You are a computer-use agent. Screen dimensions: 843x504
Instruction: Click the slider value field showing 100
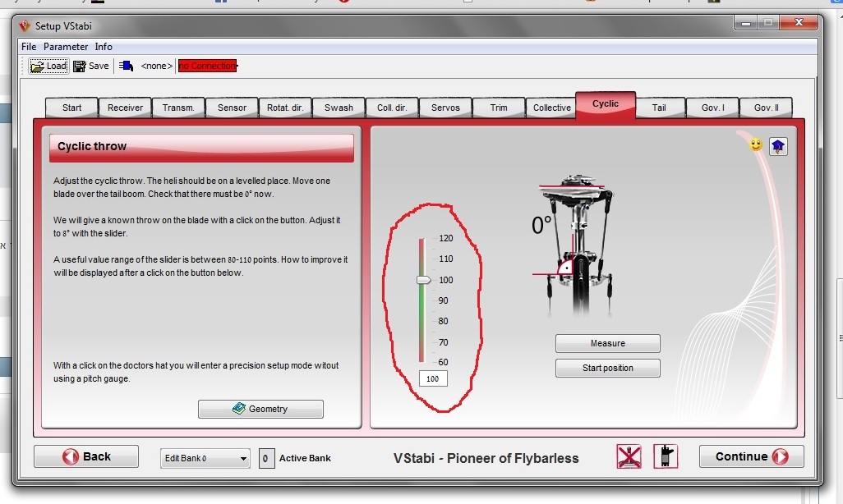(433, 378)
